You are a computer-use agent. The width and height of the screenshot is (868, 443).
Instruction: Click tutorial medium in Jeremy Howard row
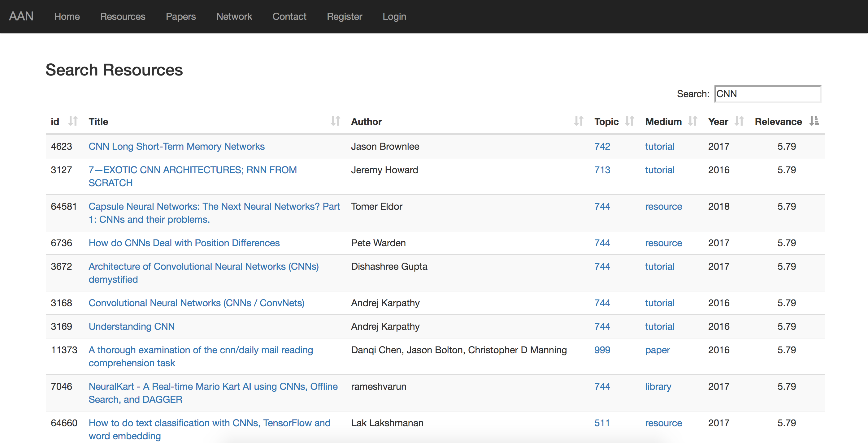click(660, 170)
